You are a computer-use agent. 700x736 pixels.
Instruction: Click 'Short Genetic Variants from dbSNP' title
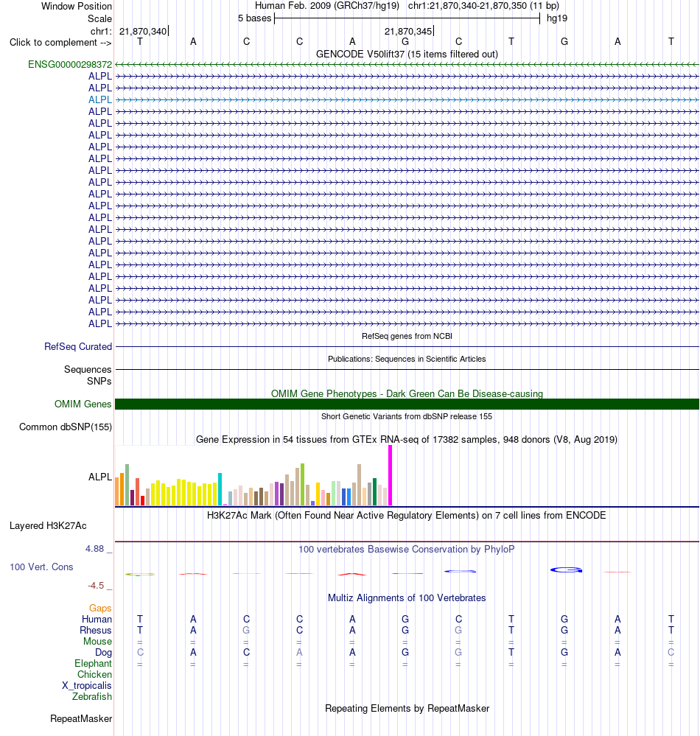(407, 416)
